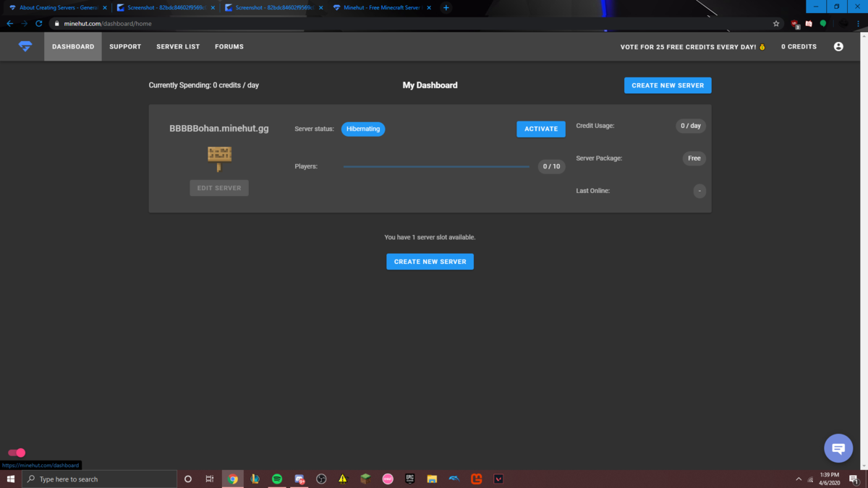Click the 0 / 10 players badge
This screenshot has height=488, width=868.
(551, 166)
